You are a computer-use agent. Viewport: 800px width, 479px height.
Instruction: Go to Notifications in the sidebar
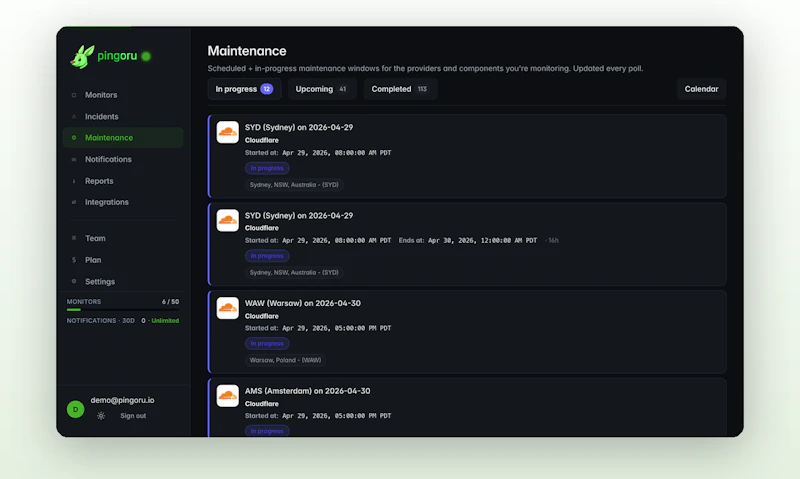click(x=122, y=159)
